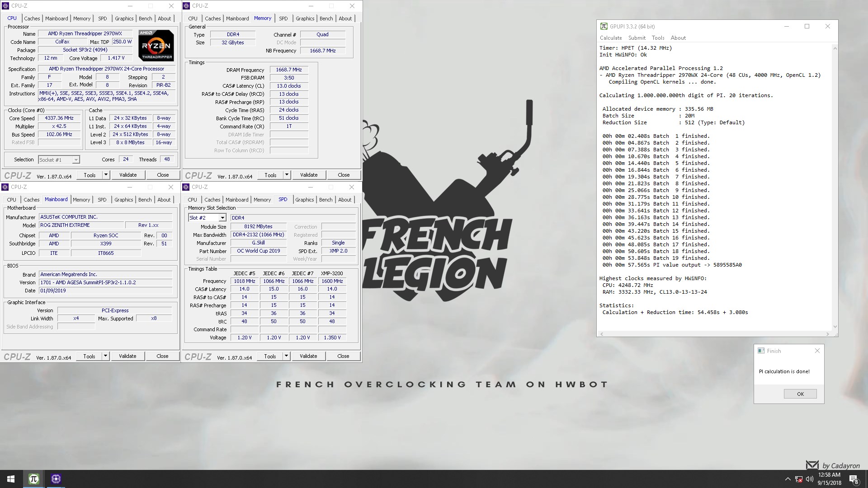This screenshot has width=868, height=488.
Task: Click GPUPI vertical scrollbar up arrow
Action: pyautogui.click(x=835, y=48)
